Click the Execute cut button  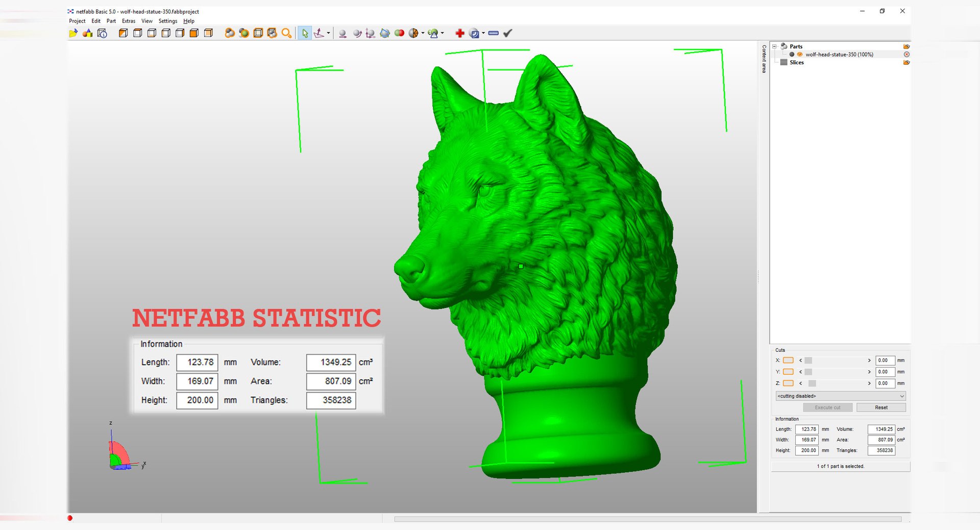coord(827,407)
